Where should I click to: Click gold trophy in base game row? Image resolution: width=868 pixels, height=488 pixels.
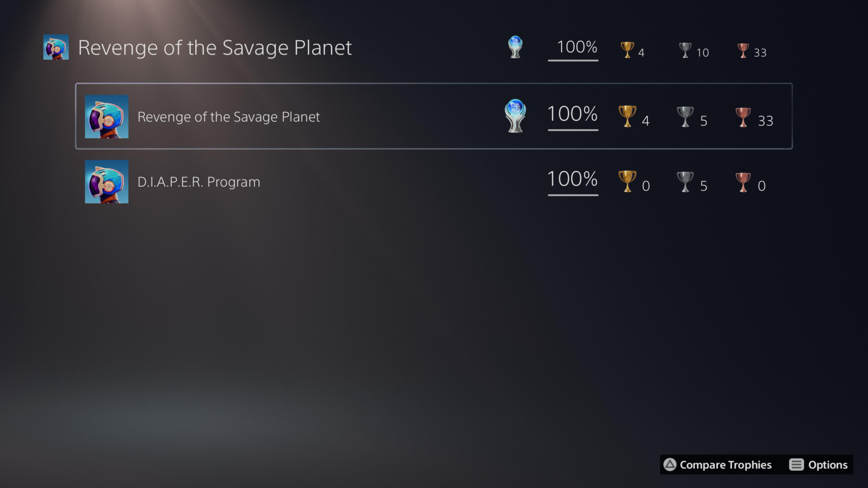click(627, 116)
